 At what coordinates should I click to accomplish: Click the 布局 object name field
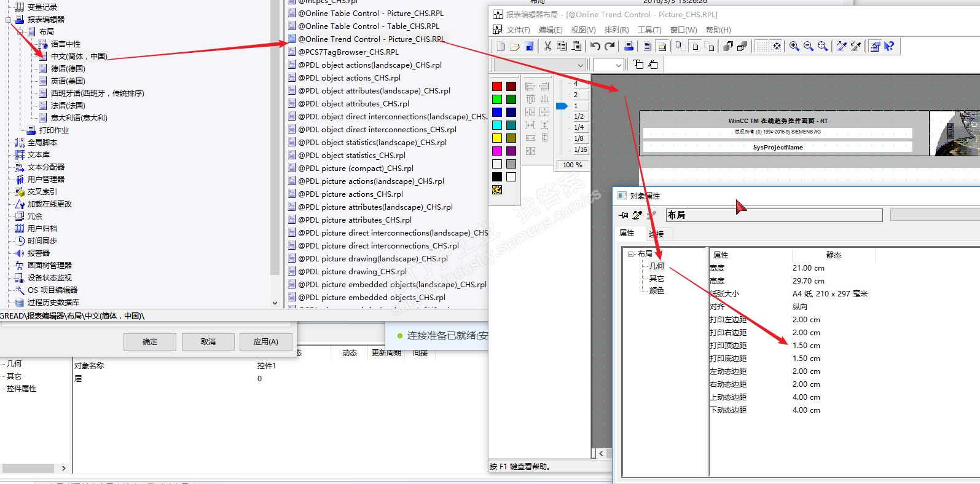[774, 215]
